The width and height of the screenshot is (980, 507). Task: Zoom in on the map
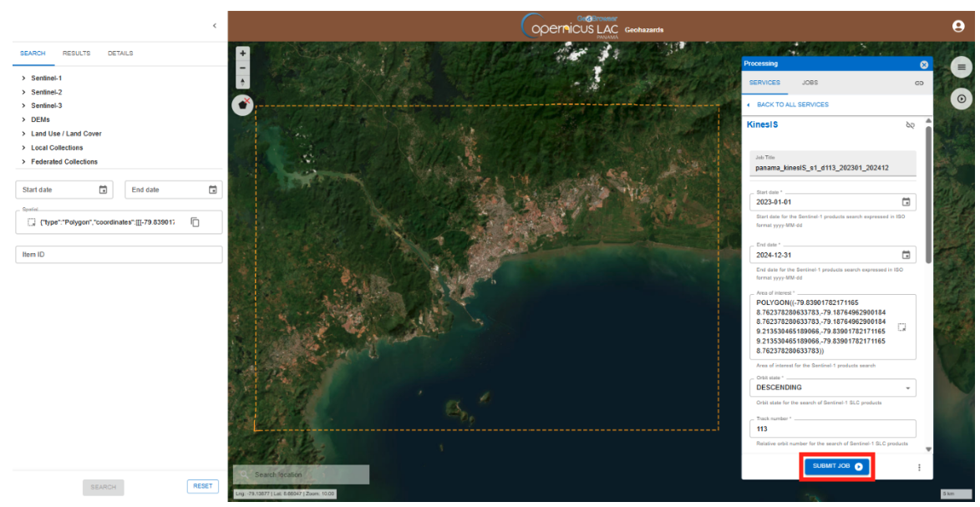coord(243,53)
